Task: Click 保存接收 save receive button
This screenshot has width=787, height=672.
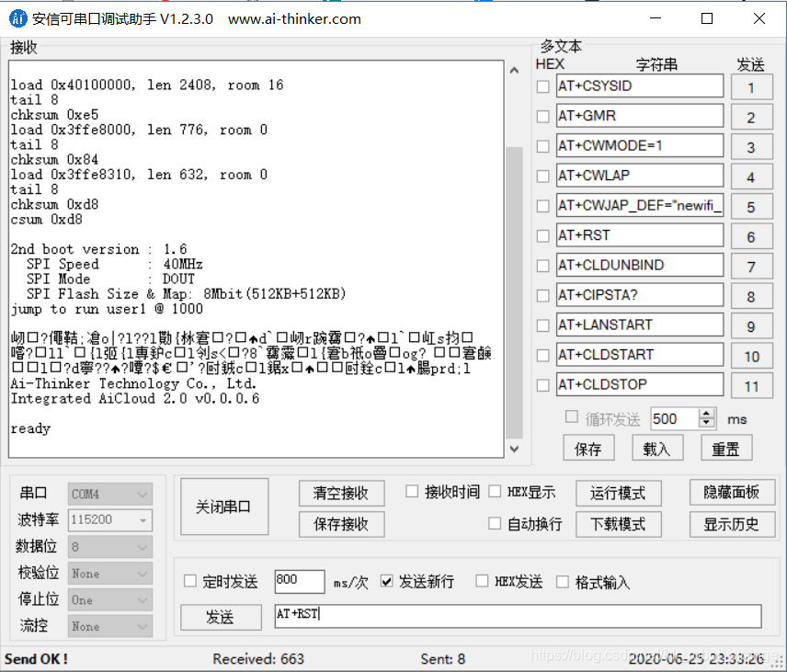Action: pos(341,524)
